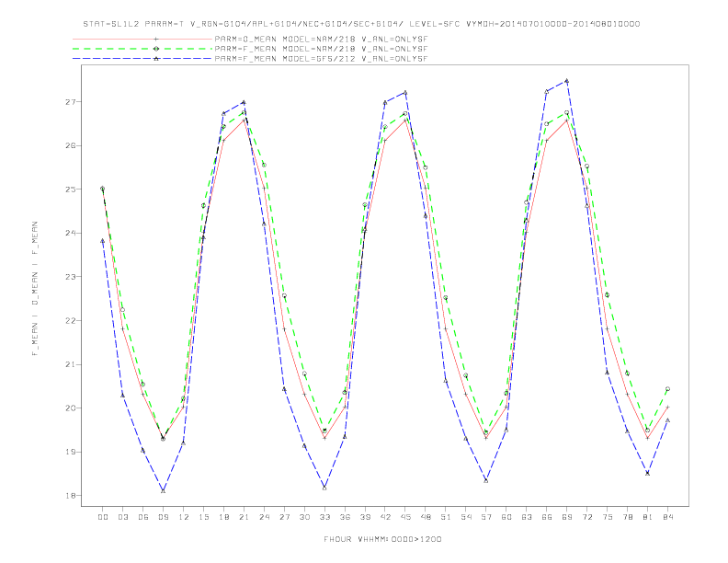Click blue GFS triangle marker at hour 45 peak
This screenshot has width=728, height=563.
point(405,92)
